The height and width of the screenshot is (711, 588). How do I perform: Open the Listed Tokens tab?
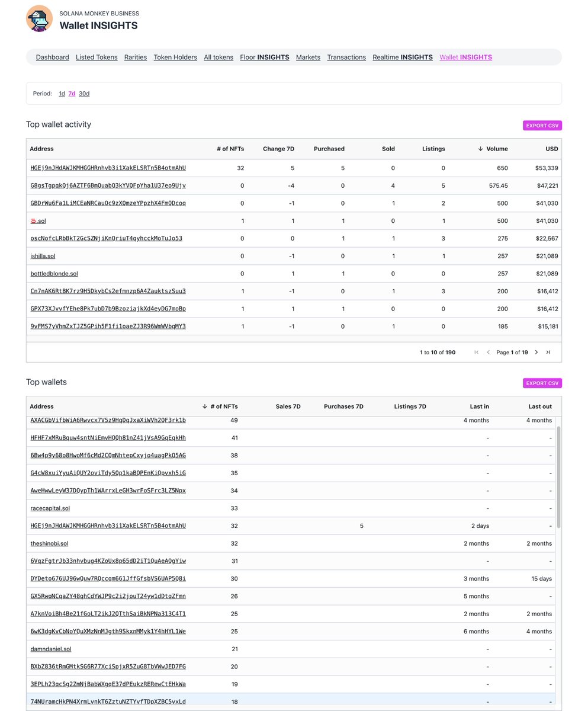(97, 57)
